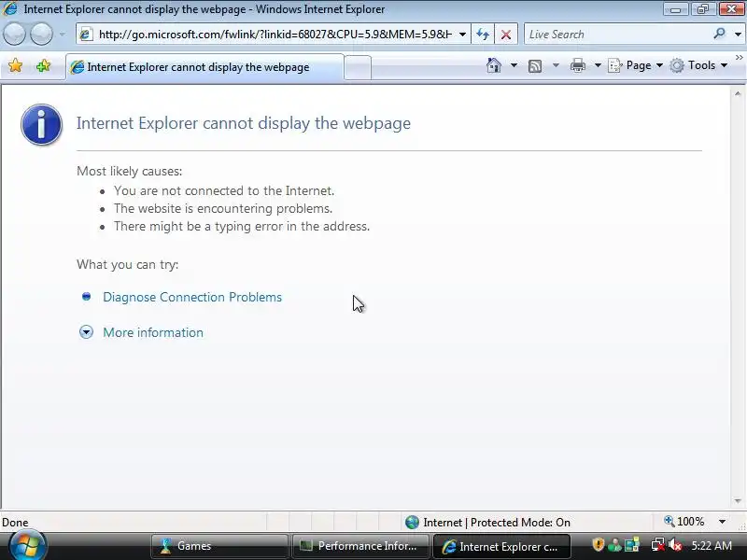This screenshot has width=747, height=560.
Task: Open the zoom level dropdown arrow
Action: click(722, 522)
